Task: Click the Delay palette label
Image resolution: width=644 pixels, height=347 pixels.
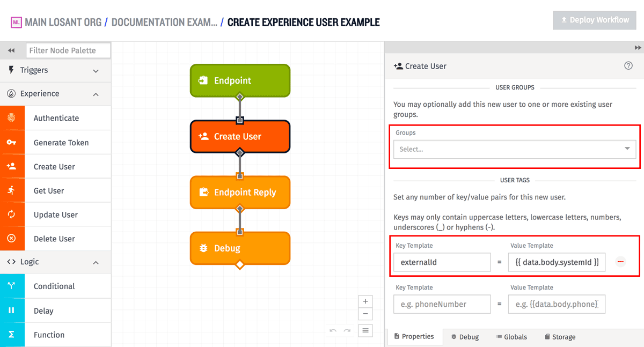Action: point(43,311)
